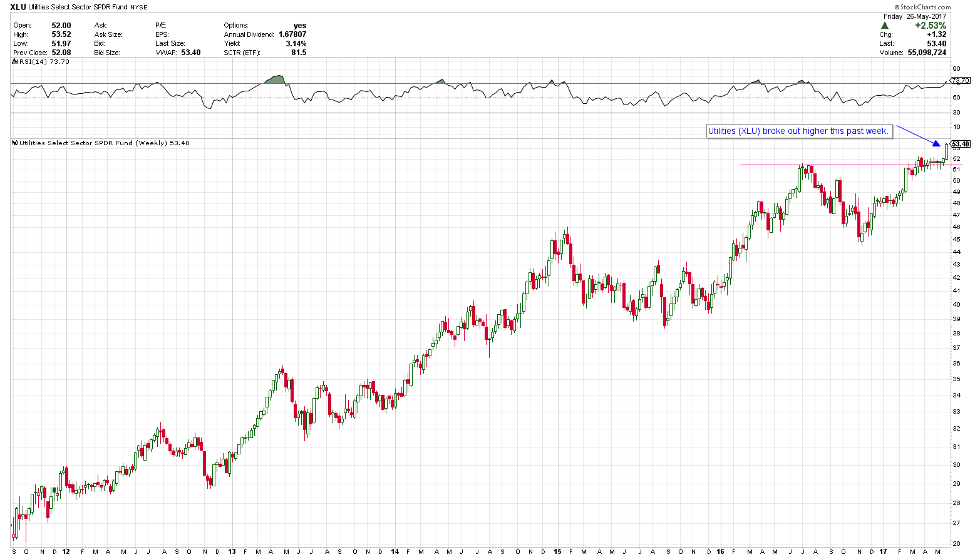This screenshot has width=980, height=557.
Task: Click the 'Utilities Select Sector SPDR Fund' title
Action: tap(78, 8)
